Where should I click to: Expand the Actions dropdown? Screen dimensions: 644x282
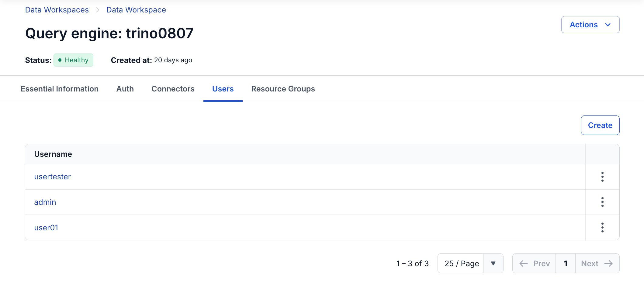coord(590,25)
